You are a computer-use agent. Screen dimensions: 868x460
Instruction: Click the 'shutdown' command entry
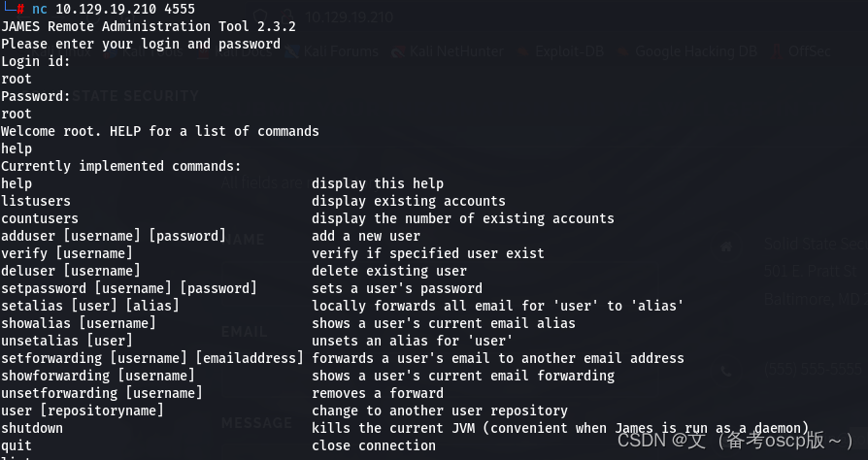(x=32, y=428)
